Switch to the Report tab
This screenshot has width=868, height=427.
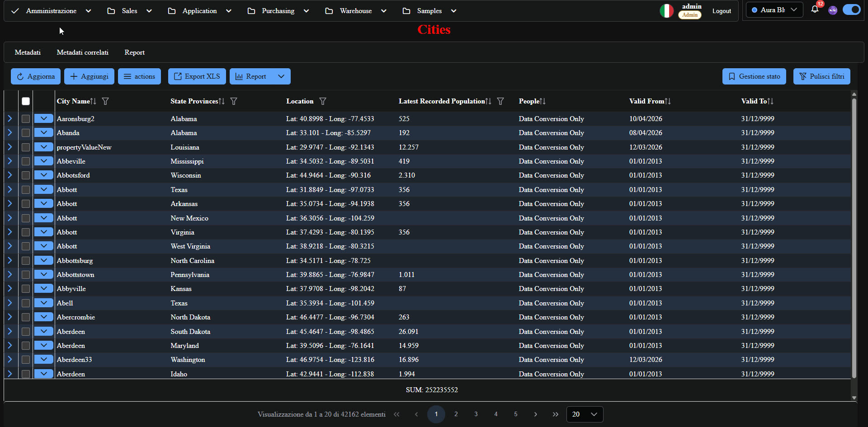click(135, 52)
